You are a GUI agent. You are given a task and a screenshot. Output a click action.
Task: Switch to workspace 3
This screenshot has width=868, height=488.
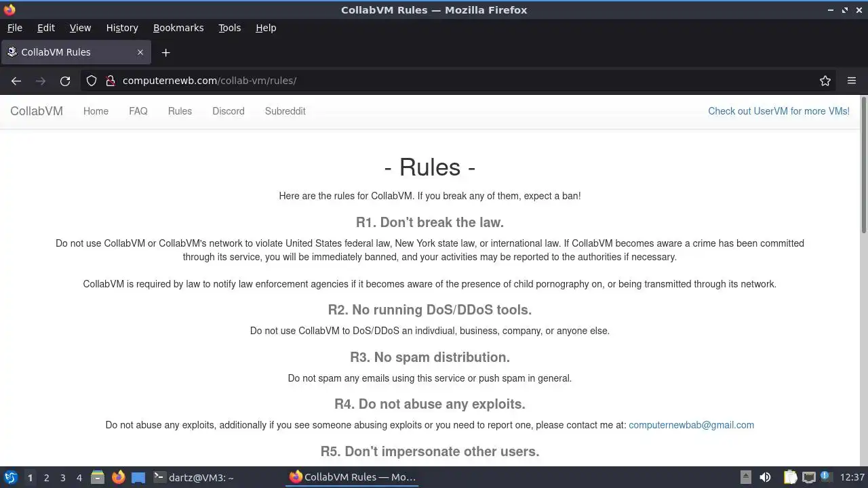click(62, 478)
